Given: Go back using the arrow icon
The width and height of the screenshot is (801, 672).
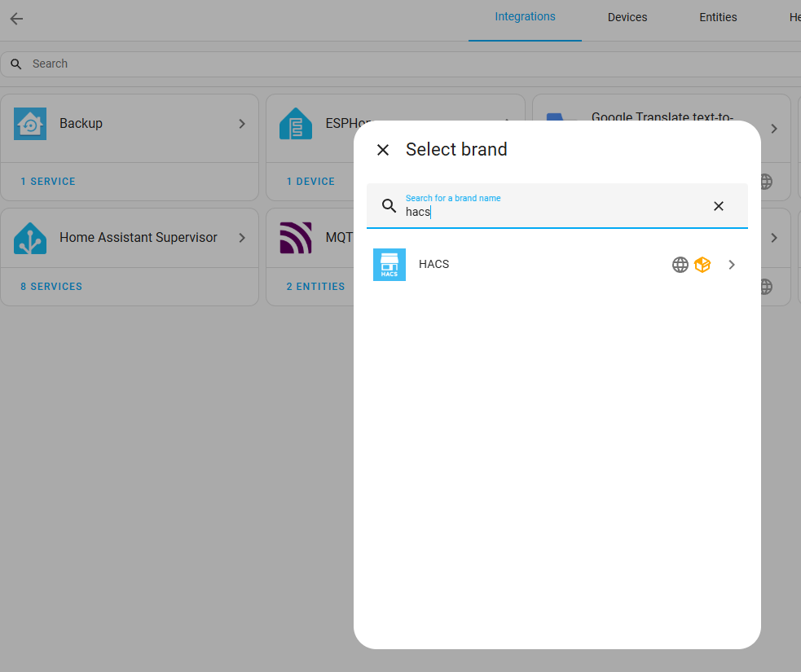Looking at the screenshot, I should tap(16, 19).
